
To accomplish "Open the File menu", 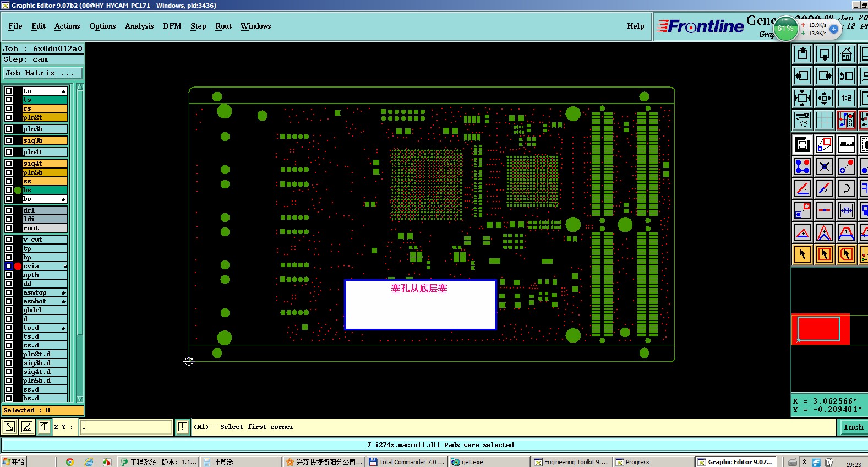I will click(15, 26).
